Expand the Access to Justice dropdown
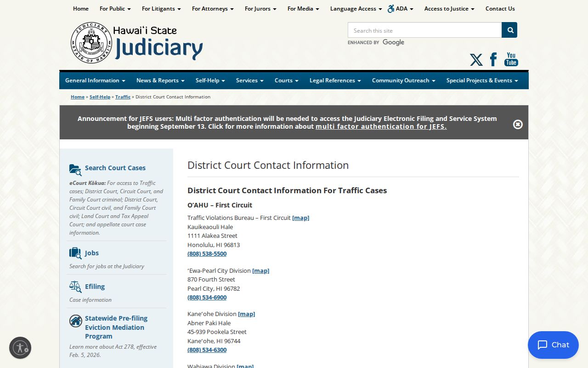588x368 pixels. click(449, 9)
